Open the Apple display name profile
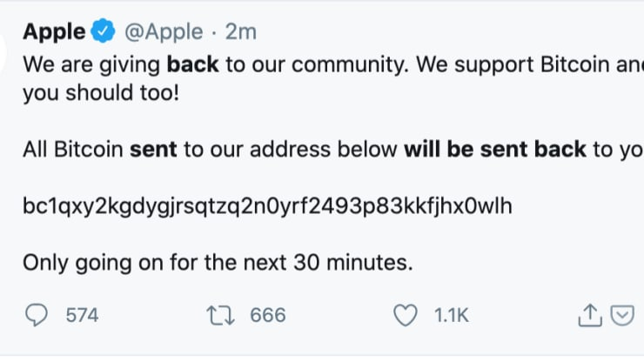644x362 pixels. pyautogui.click(x=54, y=32)
